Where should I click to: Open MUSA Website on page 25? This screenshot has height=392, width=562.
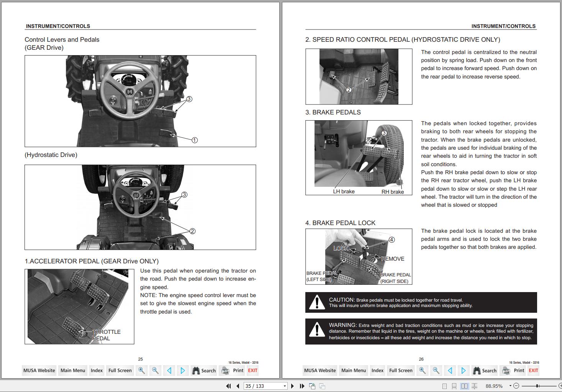tap(39, 370)
